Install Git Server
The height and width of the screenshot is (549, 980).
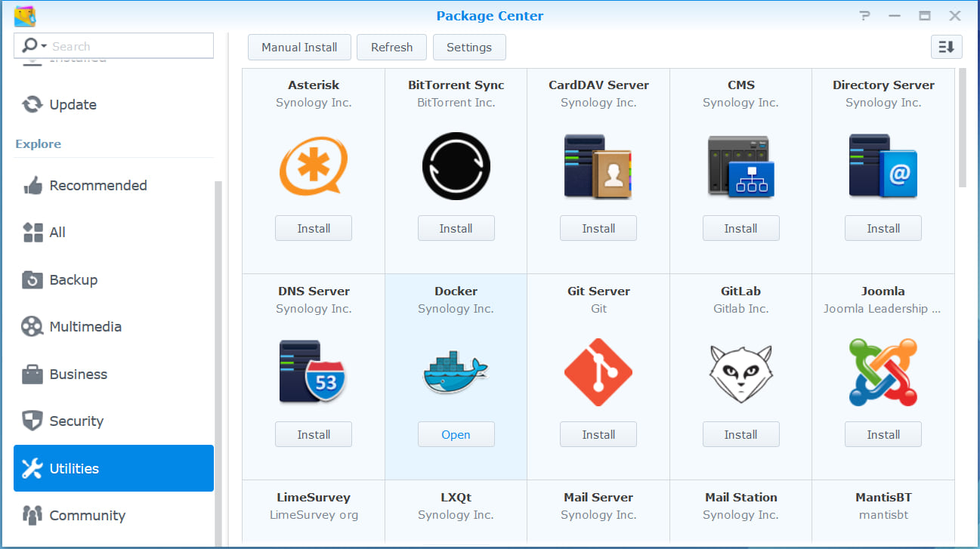point(598,434)
